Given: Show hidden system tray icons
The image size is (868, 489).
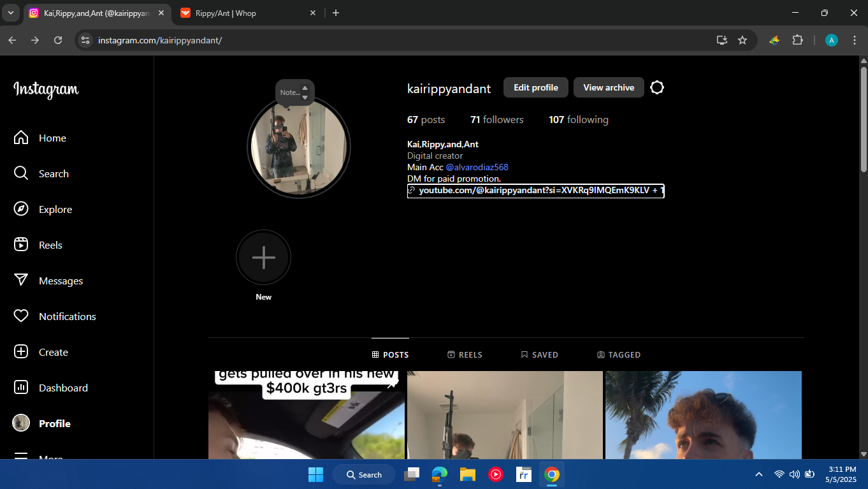Looking at the screenshot, I should tap(759, 474).
